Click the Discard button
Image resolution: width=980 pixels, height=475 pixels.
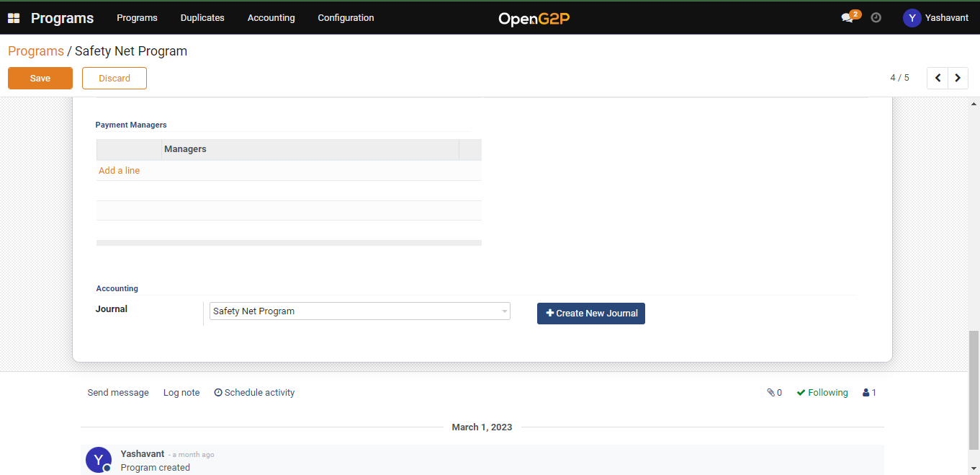click(x=114, y=79)
